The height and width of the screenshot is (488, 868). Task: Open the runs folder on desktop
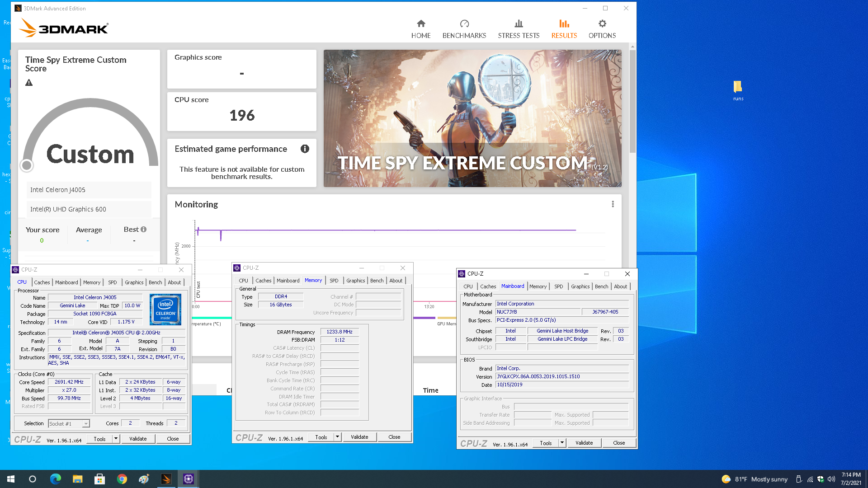click(738, 90)
